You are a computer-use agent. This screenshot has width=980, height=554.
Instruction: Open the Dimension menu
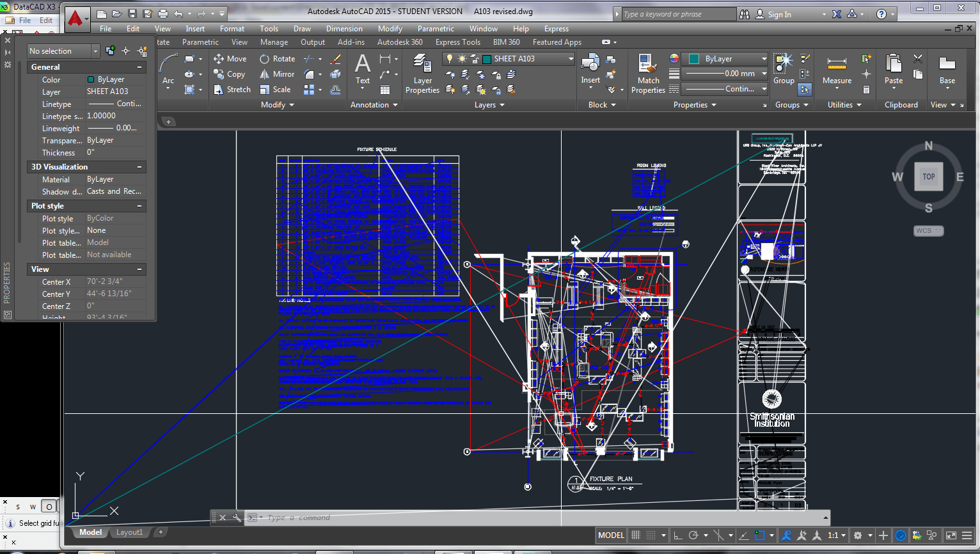[344, 29]
